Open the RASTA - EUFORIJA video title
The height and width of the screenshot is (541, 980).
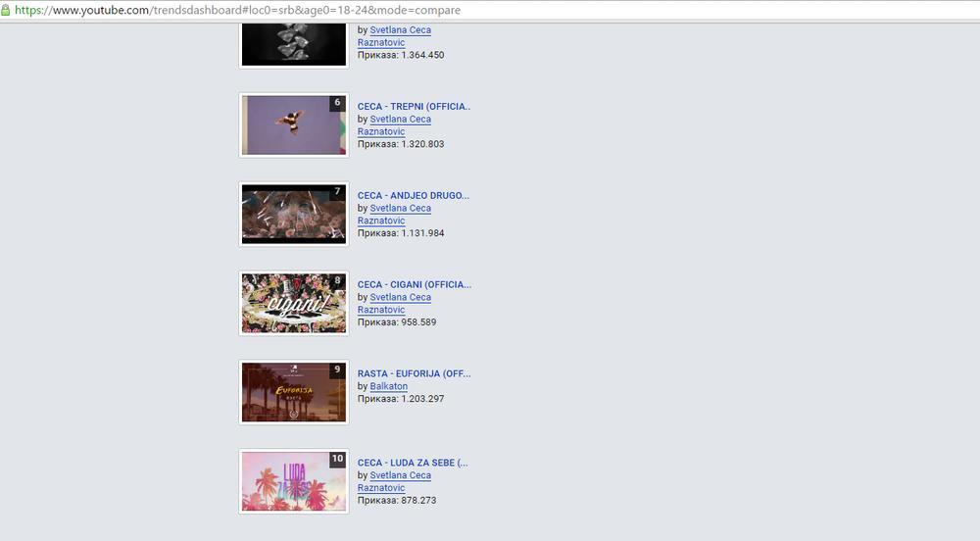[414, 373]
